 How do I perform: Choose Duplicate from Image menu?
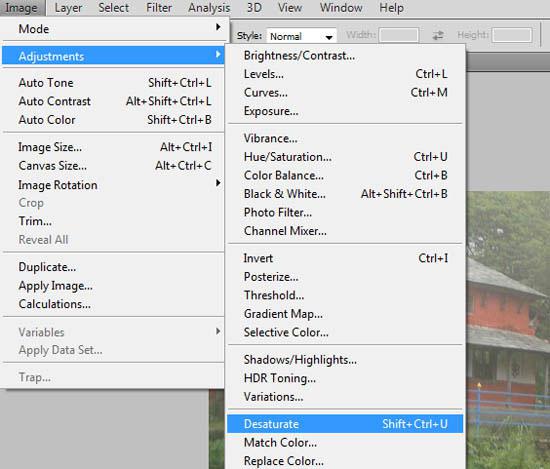[113, 267]
